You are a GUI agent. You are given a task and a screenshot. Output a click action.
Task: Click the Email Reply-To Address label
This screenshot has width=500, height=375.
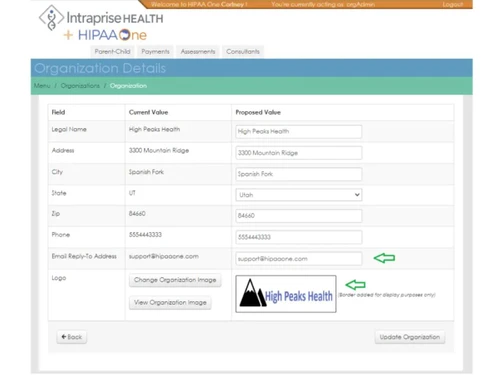(x=84, y=256)
